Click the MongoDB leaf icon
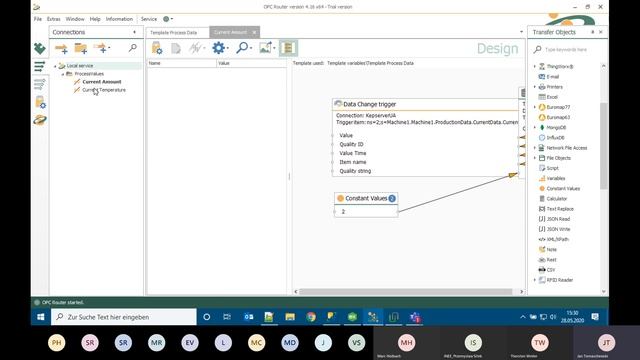 [x=542, y=127]
